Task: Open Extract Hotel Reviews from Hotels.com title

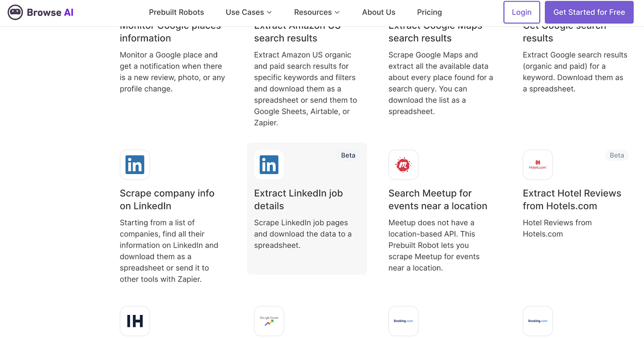Action: [572, 199]
